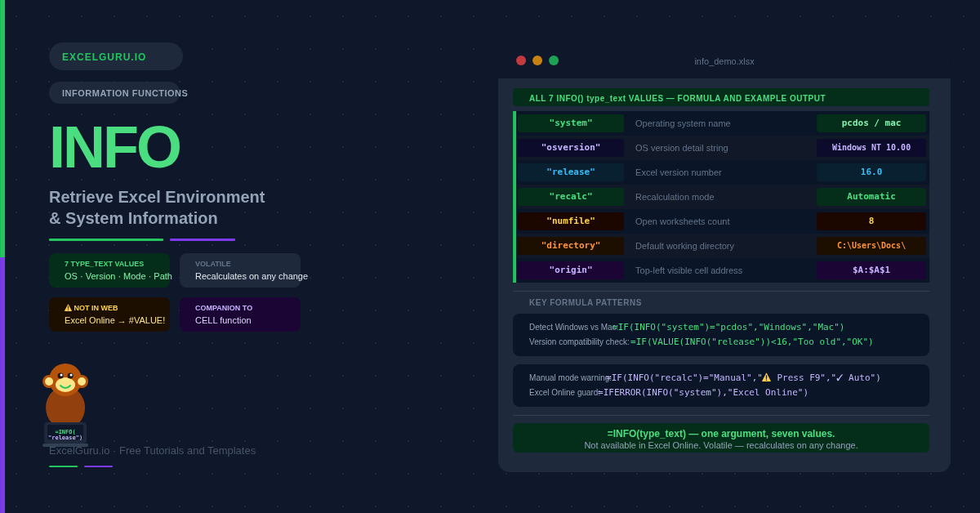Click the Information Functions tag
Image resolution: width=980 pixels, height=513 pixels.
pyautogui.click(x=114, y=93)
